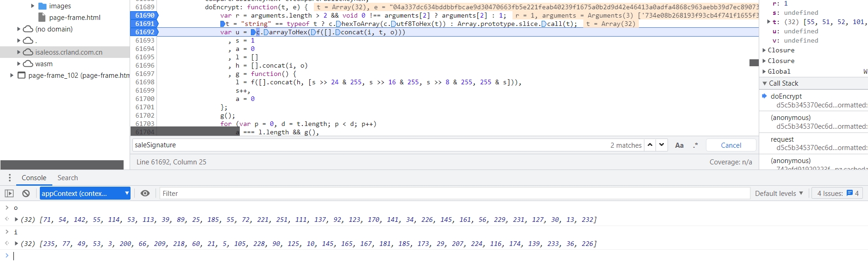
Task: Click current frame blue arrow icon
Action: click(764, 96)
